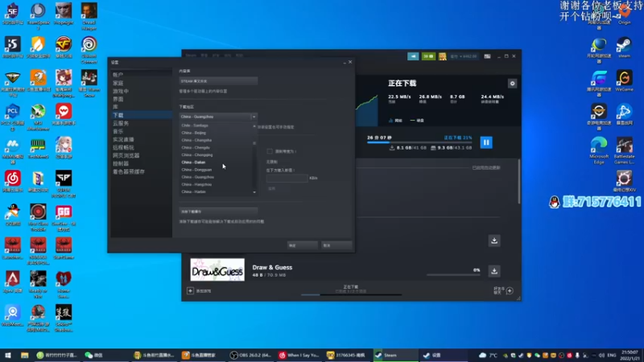The height and width of the screenshot is (362, 644).
Task: Open the download region dropdown arrow
Action: point(254,117)
